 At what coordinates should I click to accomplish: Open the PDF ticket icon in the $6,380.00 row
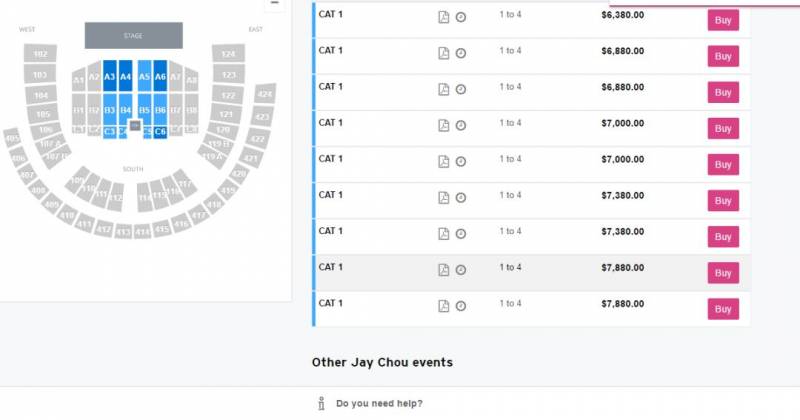pyautogui.click(x=444, y=17)
